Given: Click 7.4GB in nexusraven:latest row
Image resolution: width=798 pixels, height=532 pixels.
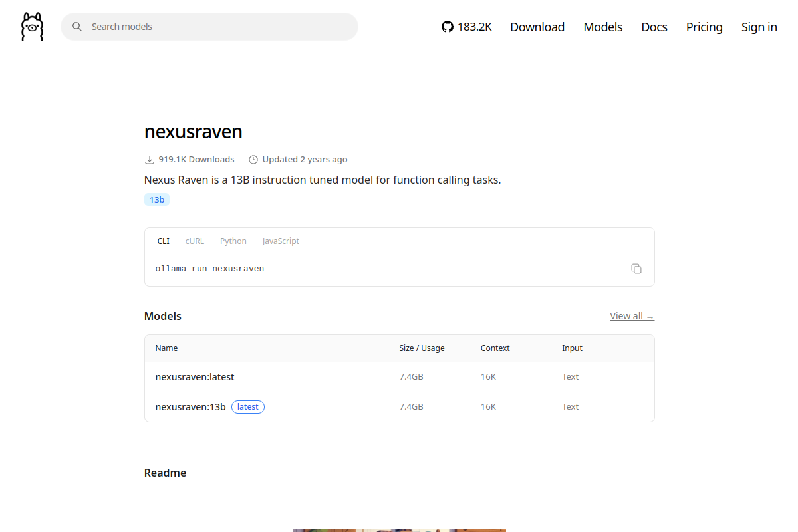Looking at the screenshot, I should click(411, 377).
